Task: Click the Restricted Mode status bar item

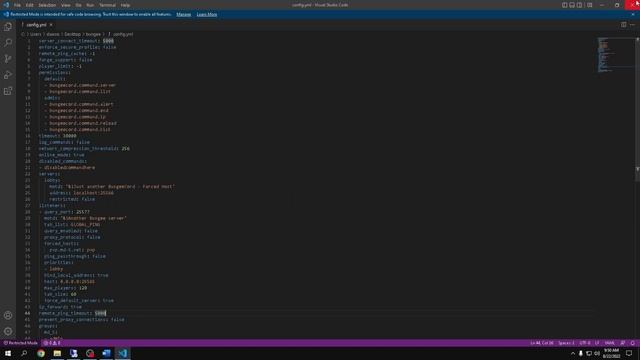Action: click(x=20, y=343)
